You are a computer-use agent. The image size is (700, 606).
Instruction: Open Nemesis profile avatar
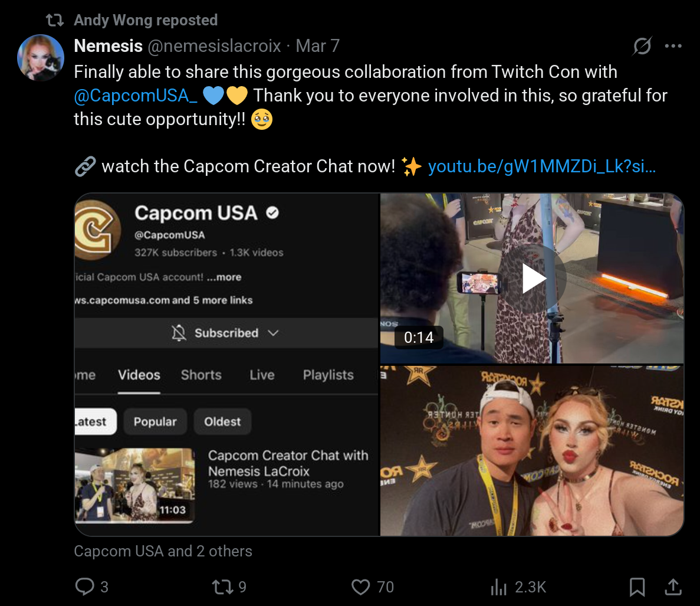click(41, 58)
